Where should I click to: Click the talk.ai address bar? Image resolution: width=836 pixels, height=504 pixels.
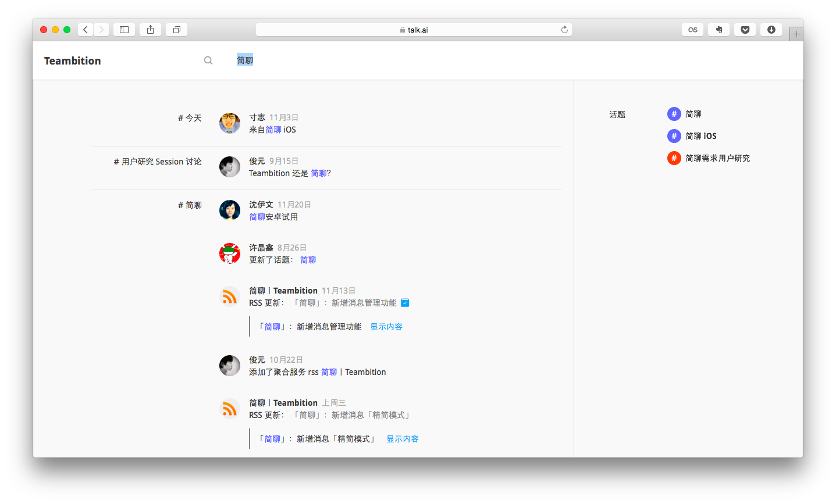pyautogui.click(x=414, y=30)
